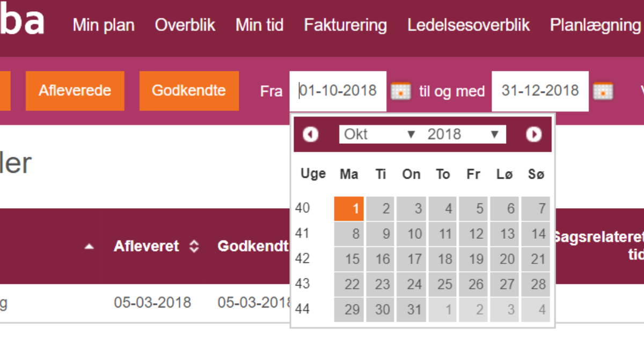
Task: Open Min plan menu
Action: coord(104,25)
